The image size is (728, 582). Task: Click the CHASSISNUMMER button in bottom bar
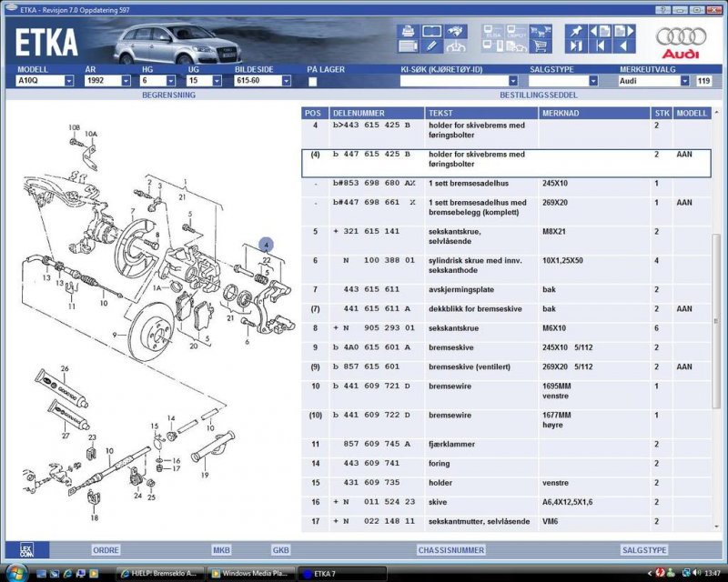(x=449, y=550)
